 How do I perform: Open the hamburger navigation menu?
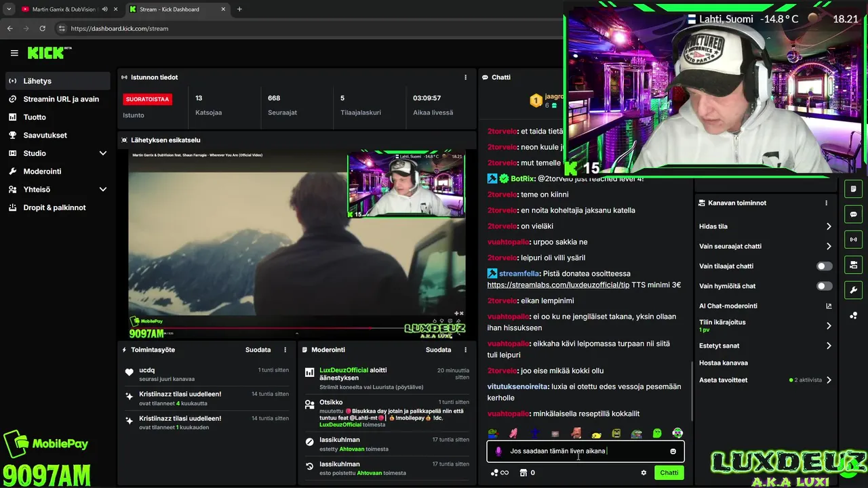coord(14,53)
